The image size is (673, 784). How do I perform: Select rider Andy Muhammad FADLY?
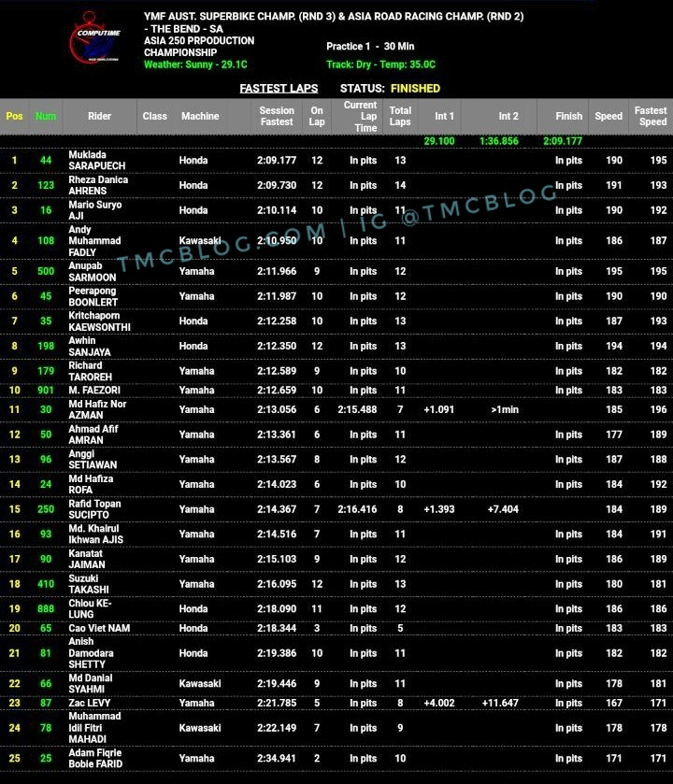click(94, 240)
